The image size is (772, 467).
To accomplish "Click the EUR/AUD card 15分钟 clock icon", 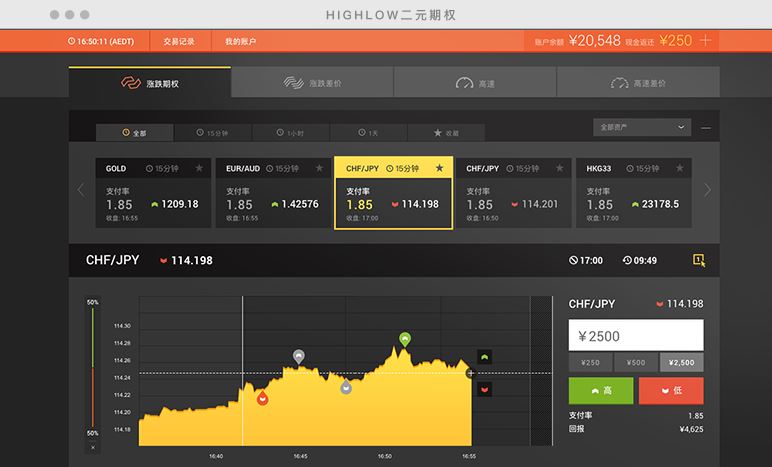I will point(269,168).
